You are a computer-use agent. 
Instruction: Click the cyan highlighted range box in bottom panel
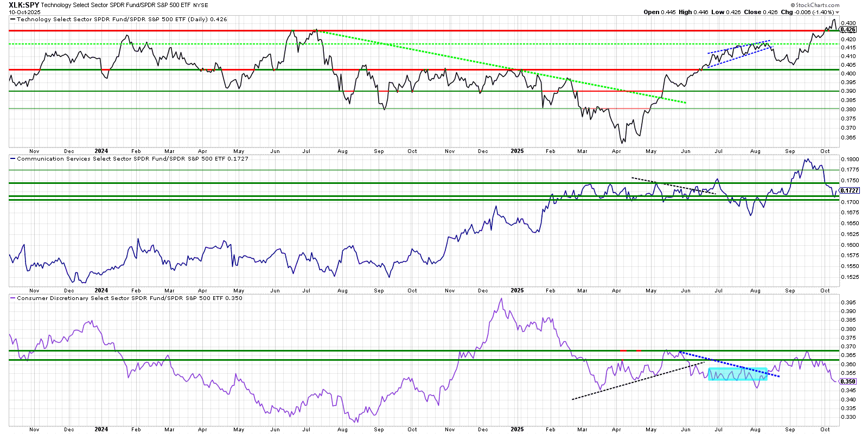(x=738, y=374)
